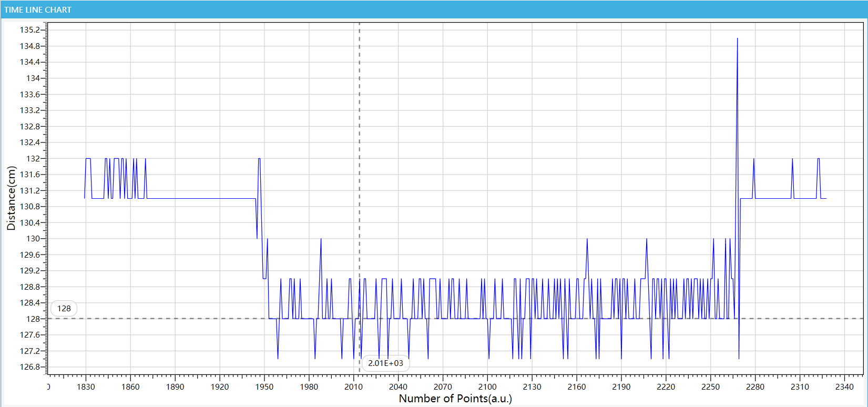Click the 2220 x-axis tick label
Image resolution: width=868 pixels, height=407 pixels.
pyautogui.click(x=666, y=387)
